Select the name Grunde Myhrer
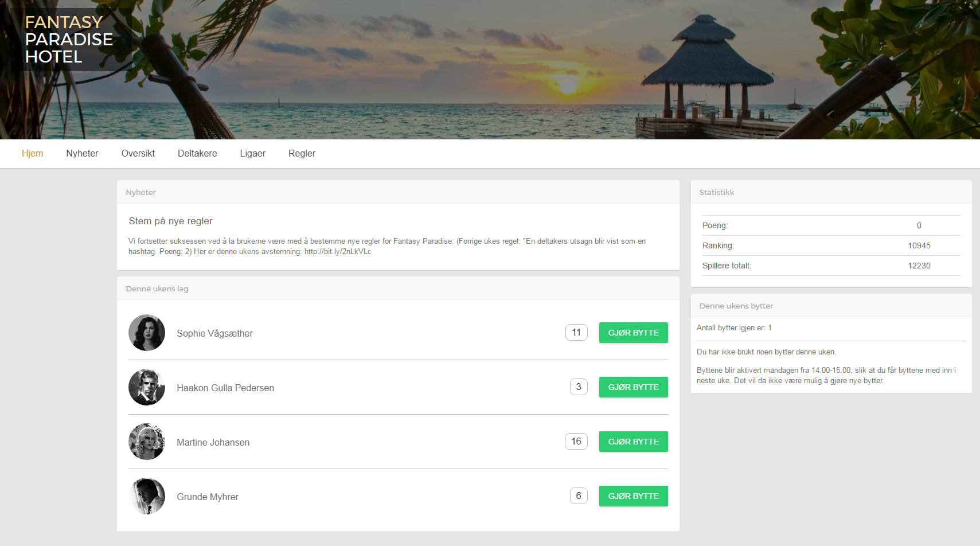980x546 pixels. click(208, 497)
